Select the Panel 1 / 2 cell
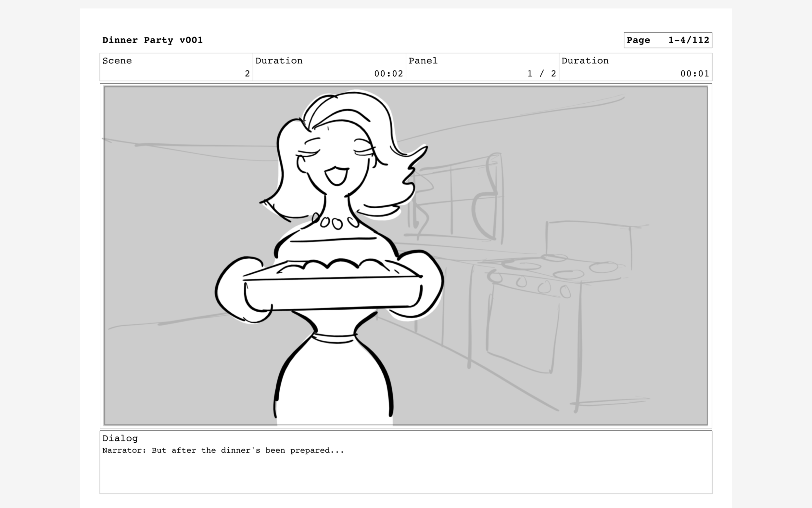 [540, 73]
